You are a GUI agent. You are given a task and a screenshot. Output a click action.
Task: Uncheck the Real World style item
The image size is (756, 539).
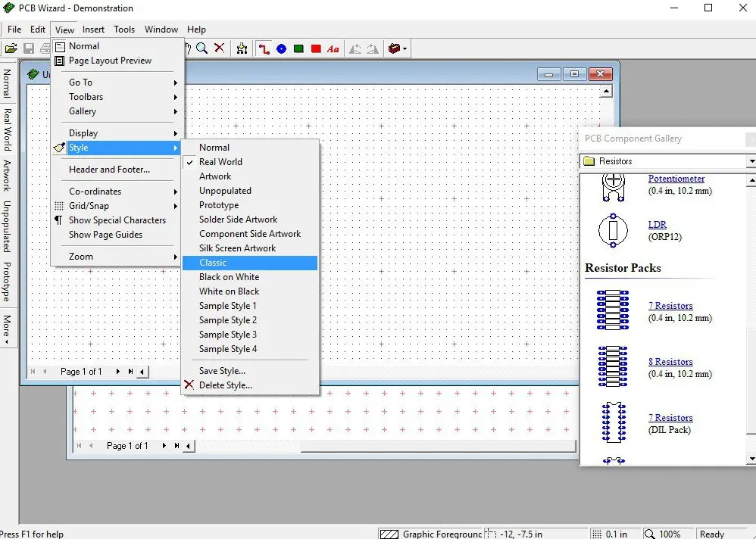click(x=220, y=162)
